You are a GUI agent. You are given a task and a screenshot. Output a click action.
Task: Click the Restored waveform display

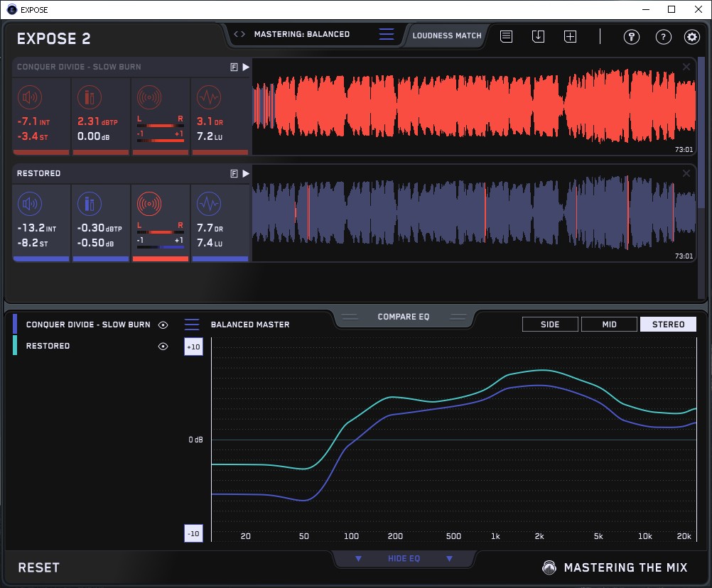click(474, 213)
